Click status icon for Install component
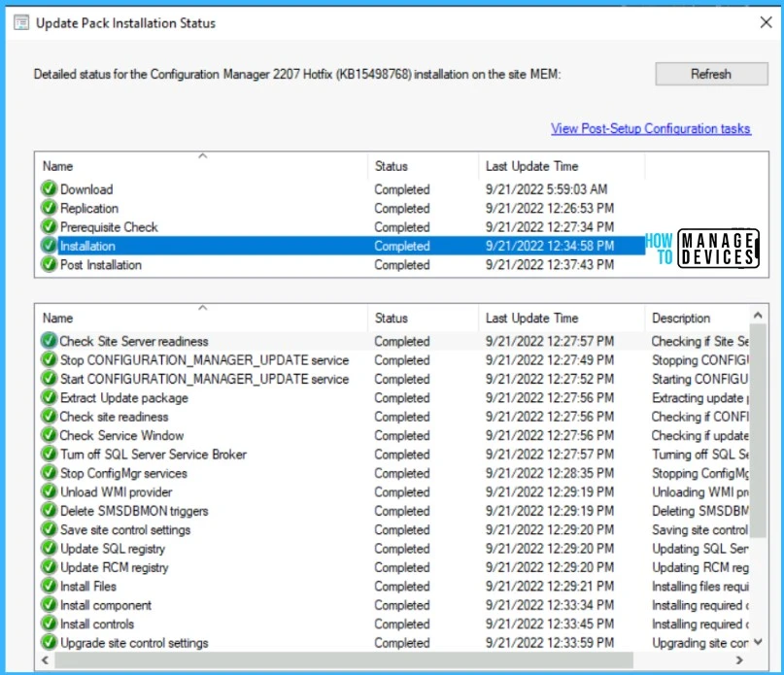 click(49, 605)
